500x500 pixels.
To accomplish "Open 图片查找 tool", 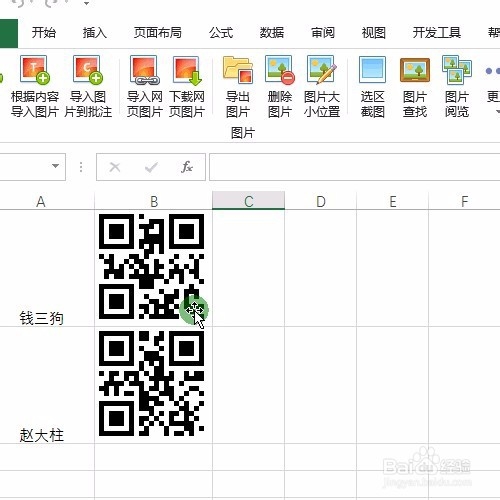I will (x=415, y=86).
